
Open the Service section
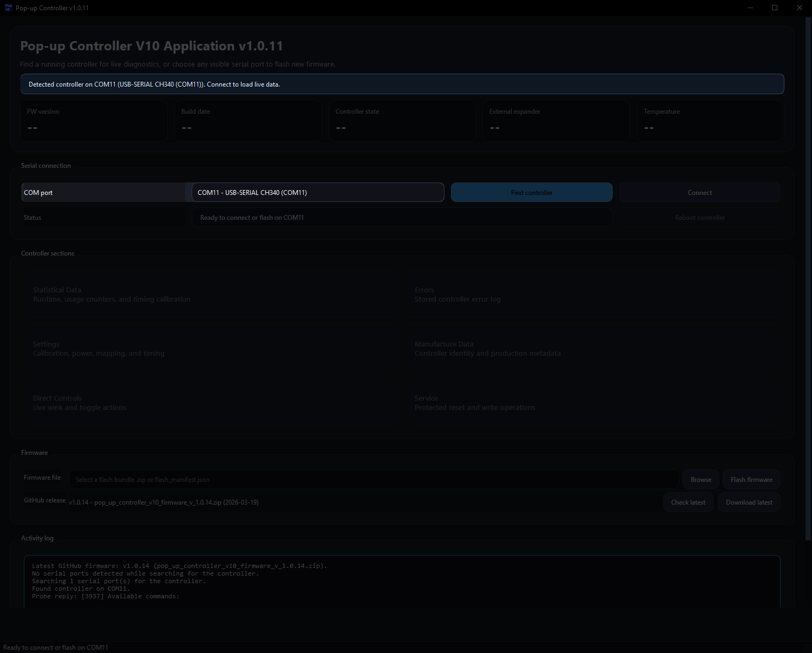coord(593,402)
